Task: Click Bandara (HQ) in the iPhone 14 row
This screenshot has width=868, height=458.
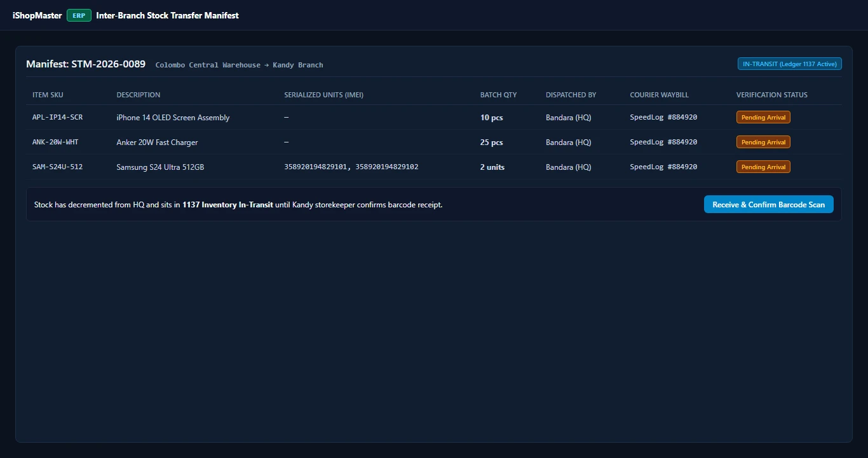Action: tap(569, 118)
